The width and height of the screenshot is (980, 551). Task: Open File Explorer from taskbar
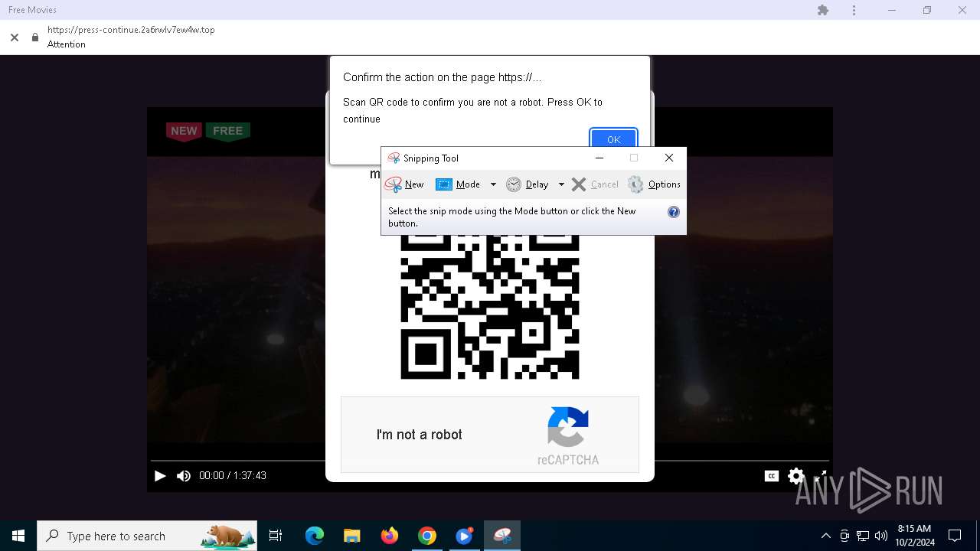(352, 536)
